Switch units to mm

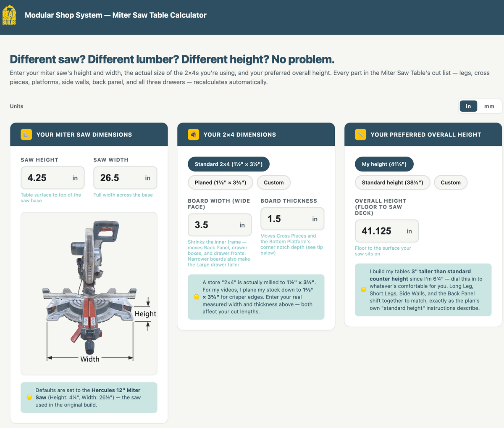point(489,106)
